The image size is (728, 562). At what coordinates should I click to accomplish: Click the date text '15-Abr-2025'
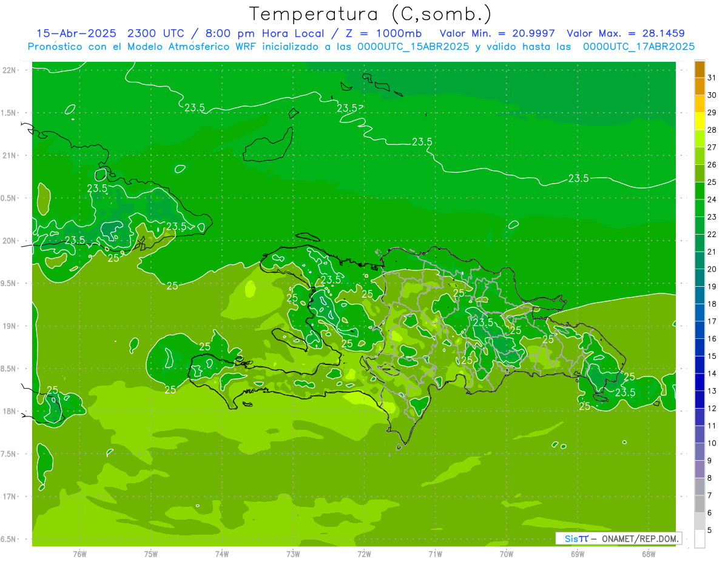coord(75,33)
